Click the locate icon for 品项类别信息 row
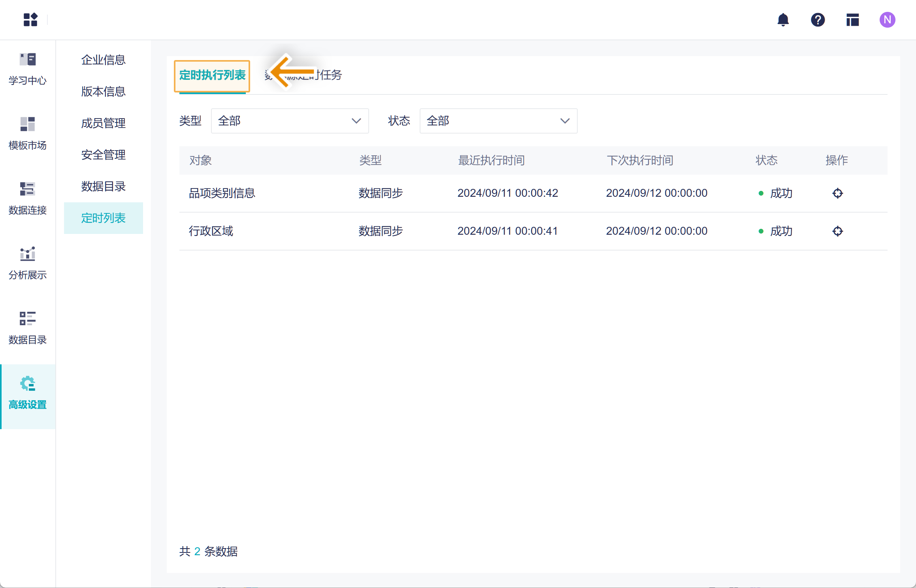Image resolution: width=916 pixels, height=588 pixels. click(x=837, y=193)
